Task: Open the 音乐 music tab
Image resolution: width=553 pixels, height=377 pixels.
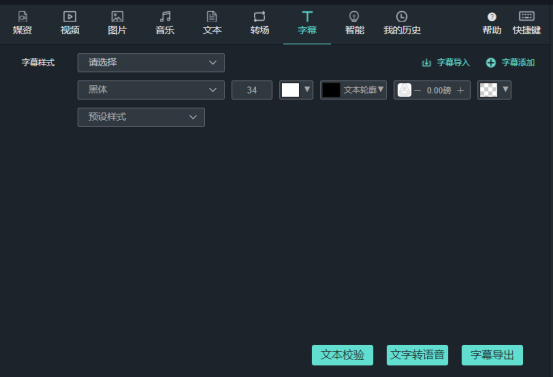Action: [165, 23]
